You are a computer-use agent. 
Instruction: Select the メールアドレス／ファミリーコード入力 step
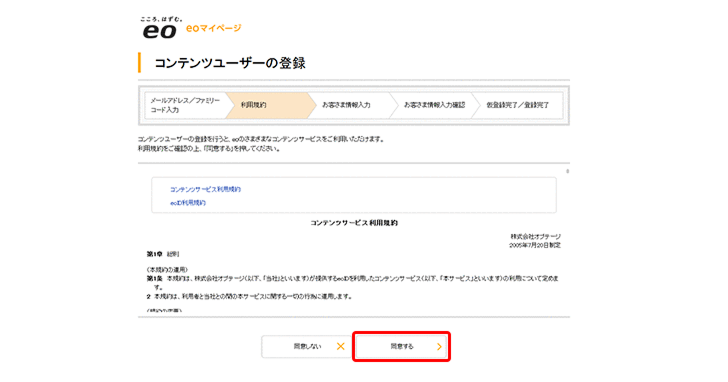tap(185, 105)
